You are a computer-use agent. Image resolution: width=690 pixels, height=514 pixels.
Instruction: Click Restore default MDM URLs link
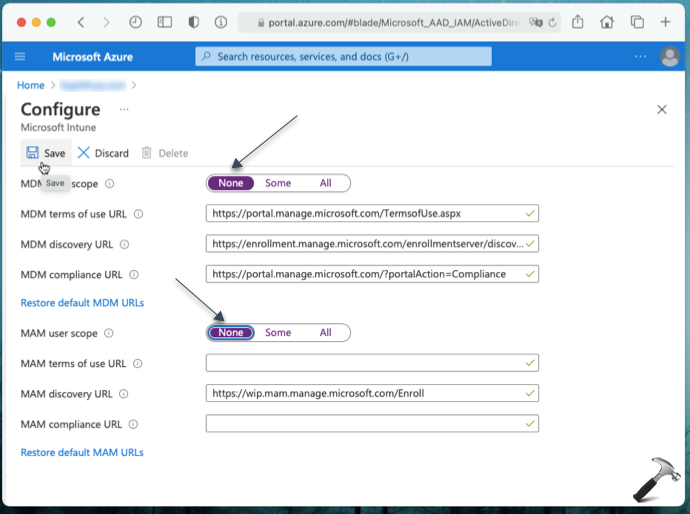[82, 302]
